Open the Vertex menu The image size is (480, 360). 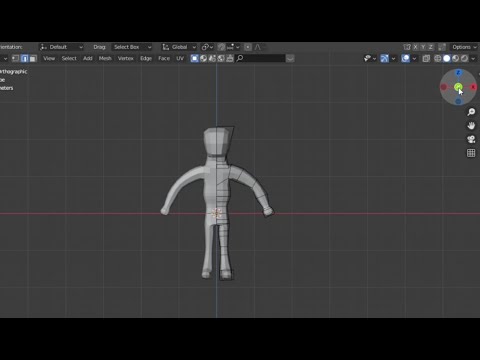(125, 58)
